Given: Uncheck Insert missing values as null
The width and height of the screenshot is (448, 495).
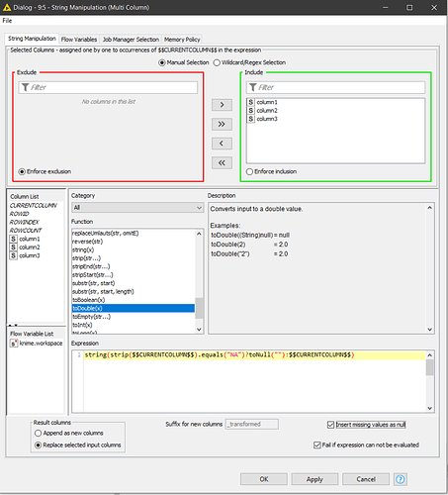Looking at the screenshot, I should click(x=330, y=425).
